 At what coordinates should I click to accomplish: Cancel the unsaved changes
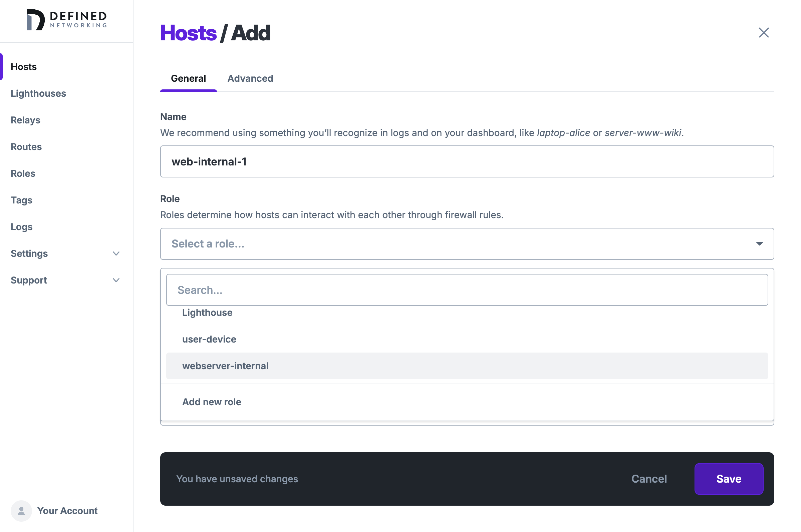[648, 479]
